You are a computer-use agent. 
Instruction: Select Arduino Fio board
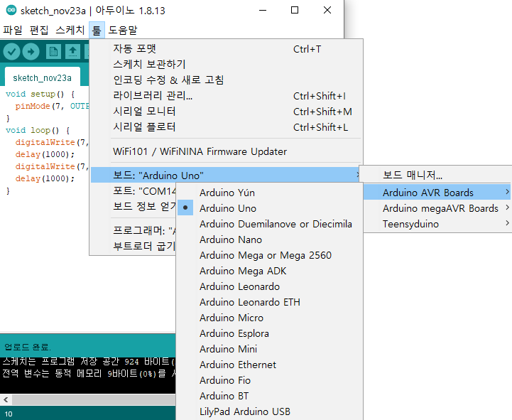coord(269,380)
